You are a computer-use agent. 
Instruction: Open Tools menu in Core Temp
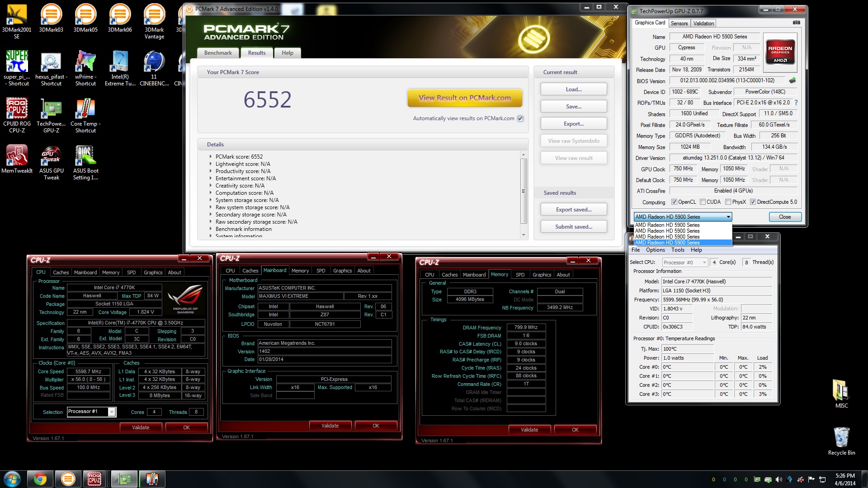678,250
